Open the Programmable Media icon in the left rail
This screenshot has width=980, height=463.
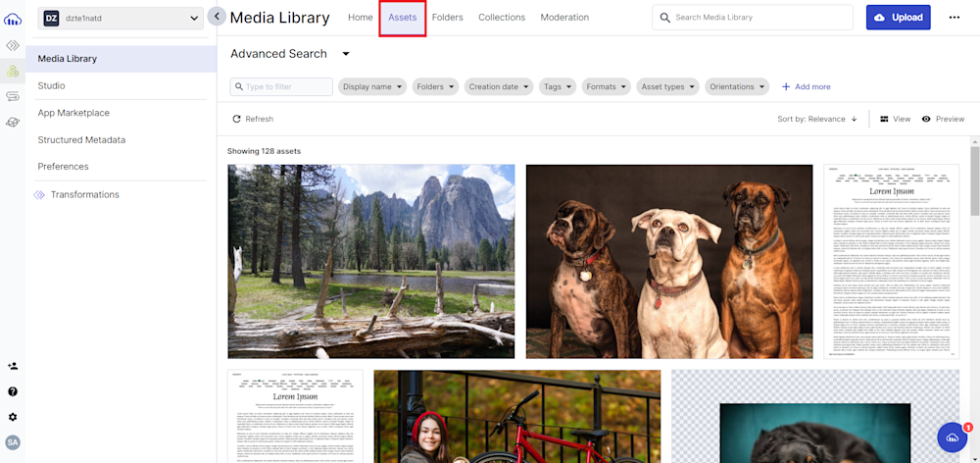click(13, 46)
